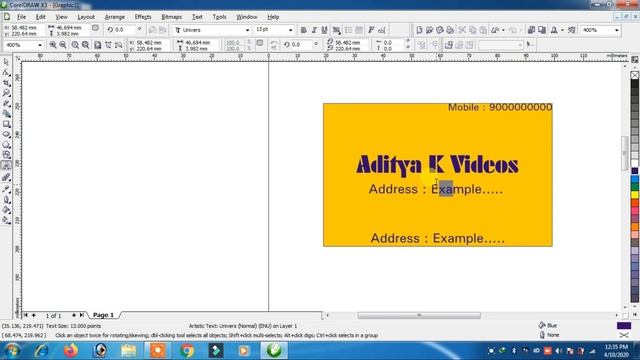Click the Zoom to Page icon
The width and height of the screenshot is (640, 360).
[x=98, y=45]
